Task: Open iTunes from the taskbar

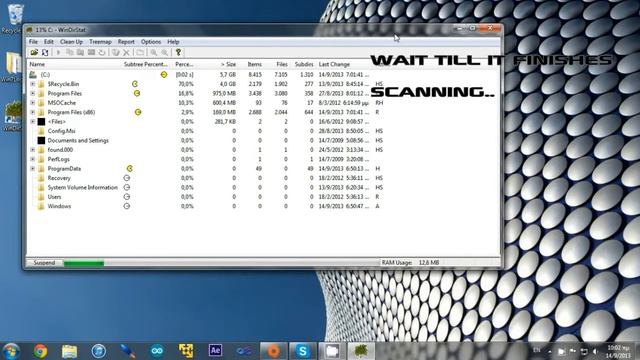Action: 98,351
